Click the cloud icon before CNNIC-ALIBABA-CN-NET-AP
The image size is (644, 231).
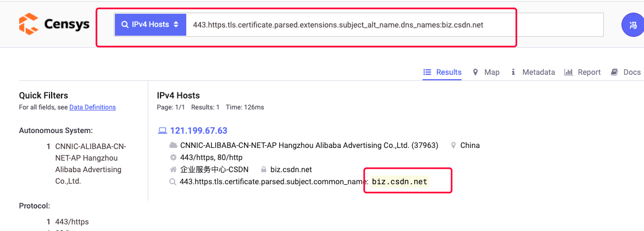pos(173,145)
